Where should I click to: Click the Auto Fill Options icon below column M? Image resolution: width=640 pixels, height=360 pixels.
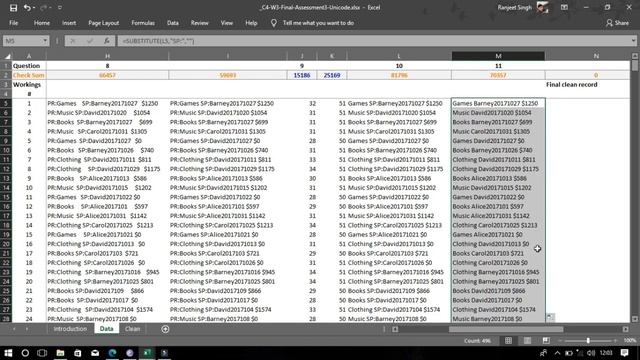550,317
